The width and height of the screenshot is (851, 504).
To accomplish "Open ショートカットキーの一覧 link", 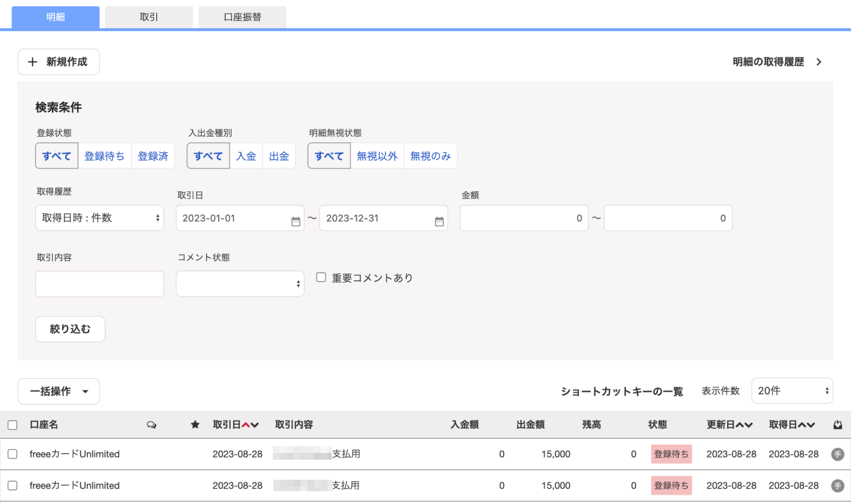I will tap(622, 392).
